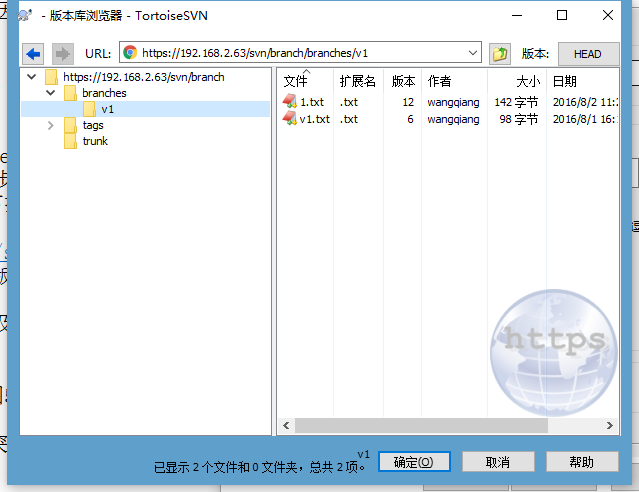Select the root URL tree label

[144, 77]
